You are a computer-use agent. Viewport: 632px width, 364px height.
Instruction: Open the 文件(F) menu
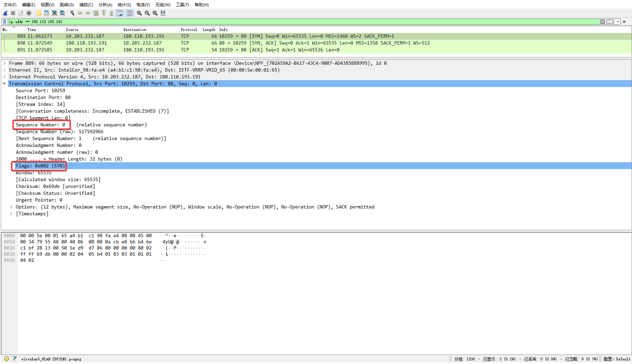(x=10, y=5)
